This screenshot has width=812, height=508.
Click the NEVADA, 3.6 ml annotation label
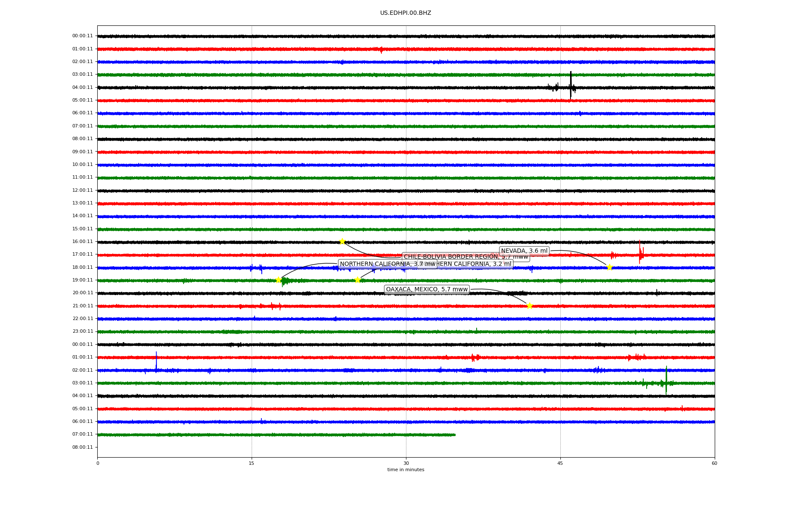tap(524, 251)
